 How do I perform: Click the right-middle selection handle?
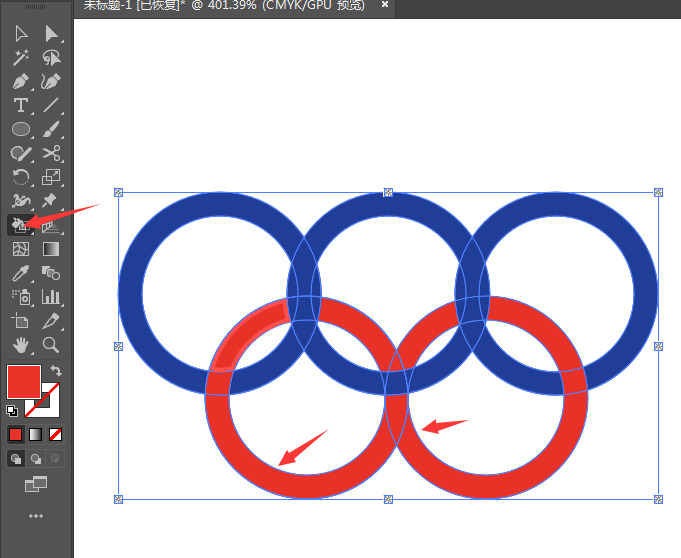pos(658,346)
